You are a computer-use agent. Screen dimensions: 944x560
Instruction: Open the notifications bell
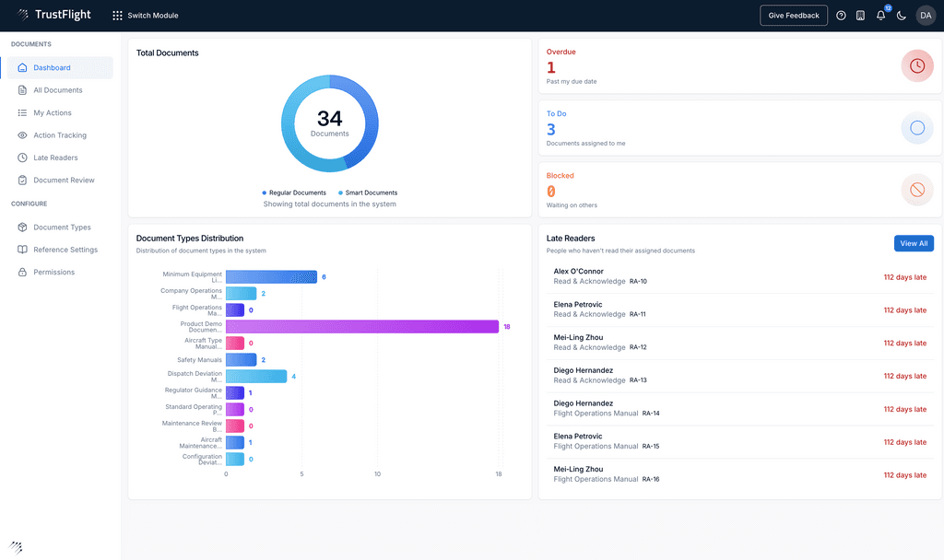[880, 16]
